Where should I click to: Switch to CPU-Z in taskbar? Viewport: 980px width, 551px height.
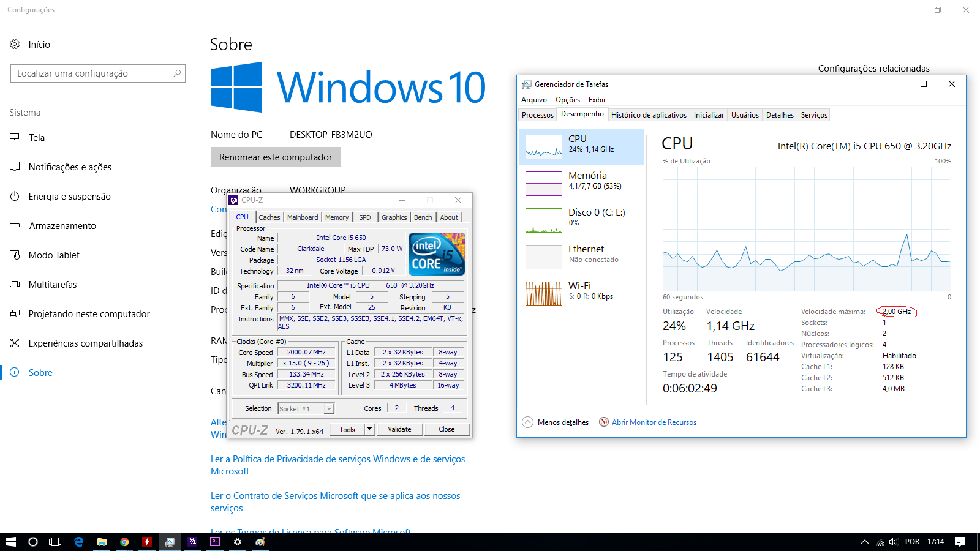192,542
